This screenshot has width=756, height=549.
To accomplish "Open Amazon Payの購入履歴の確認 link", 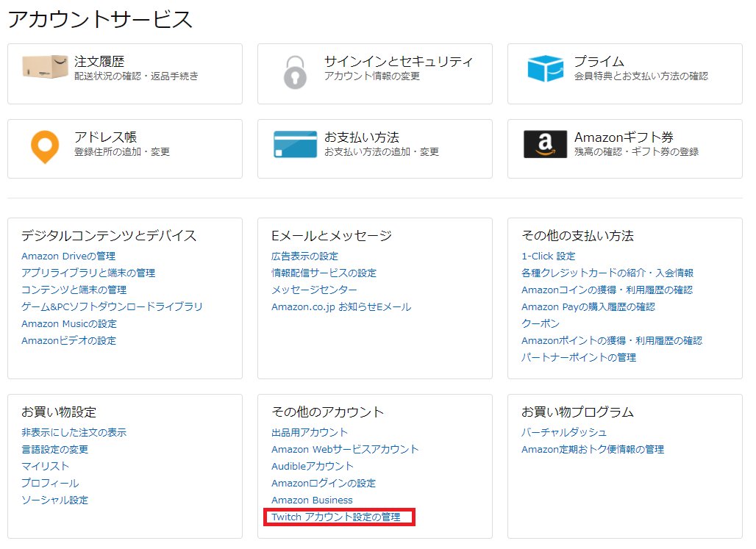I will click(588, 306).
